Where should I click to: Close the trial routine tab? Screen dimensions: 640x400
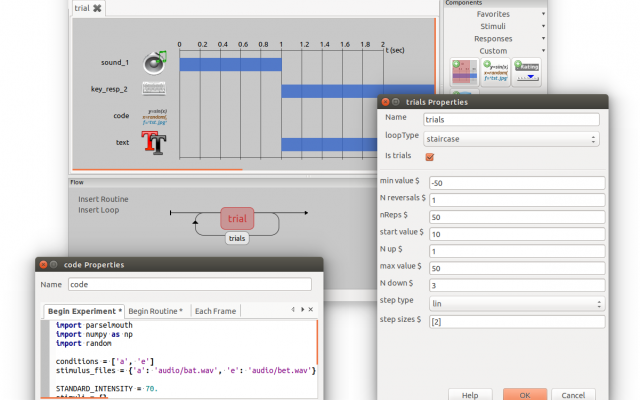[97, 8]
